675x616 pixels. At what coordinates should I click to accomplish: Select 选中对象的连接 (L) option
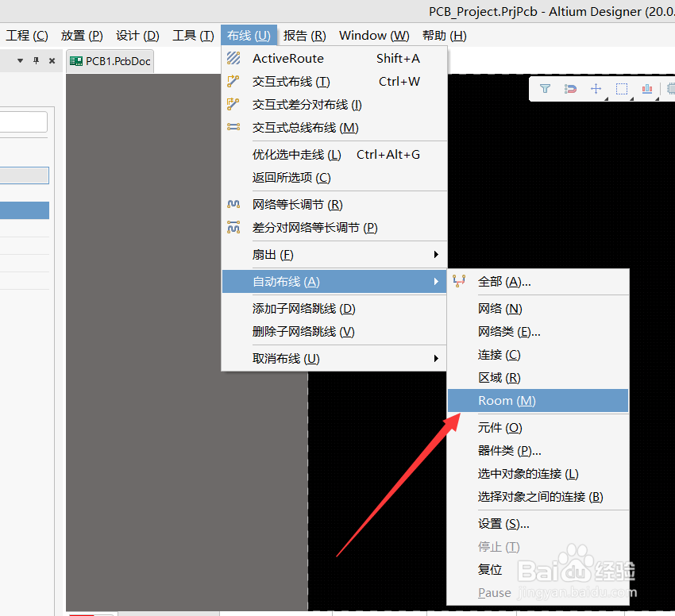coord(538,474)
